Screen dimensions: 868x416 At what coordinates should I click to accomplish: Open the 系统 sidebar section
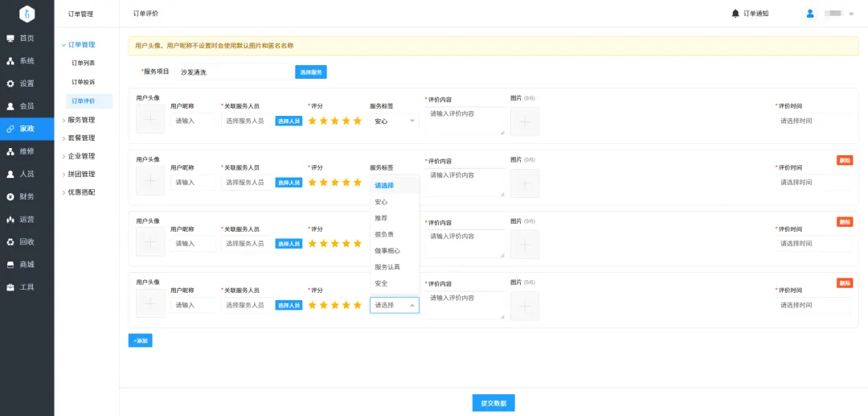[x=27, y=61]
